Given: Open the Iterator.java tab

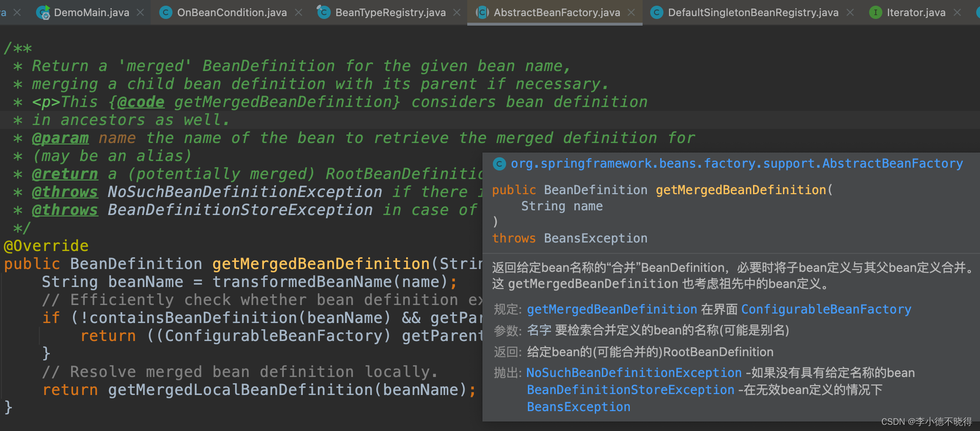Looking at the screenshot, I should tap(916, 12).
